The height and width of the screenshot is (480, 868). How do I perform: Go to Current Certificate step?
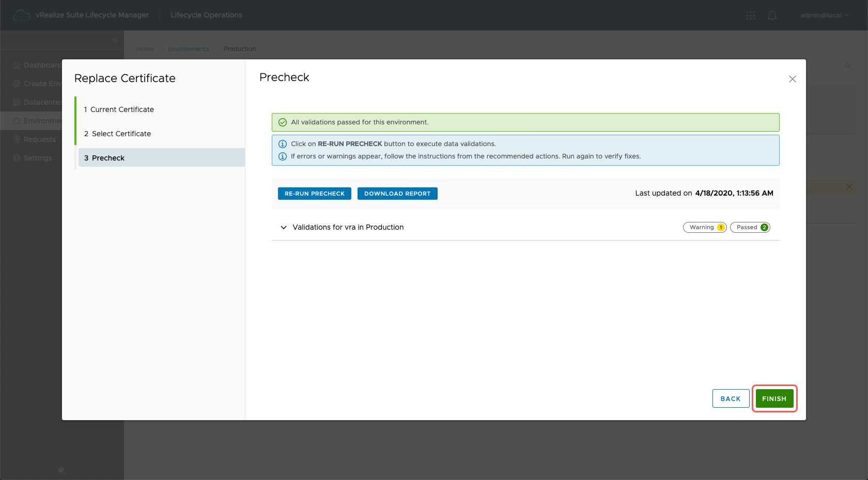[122, 109]
